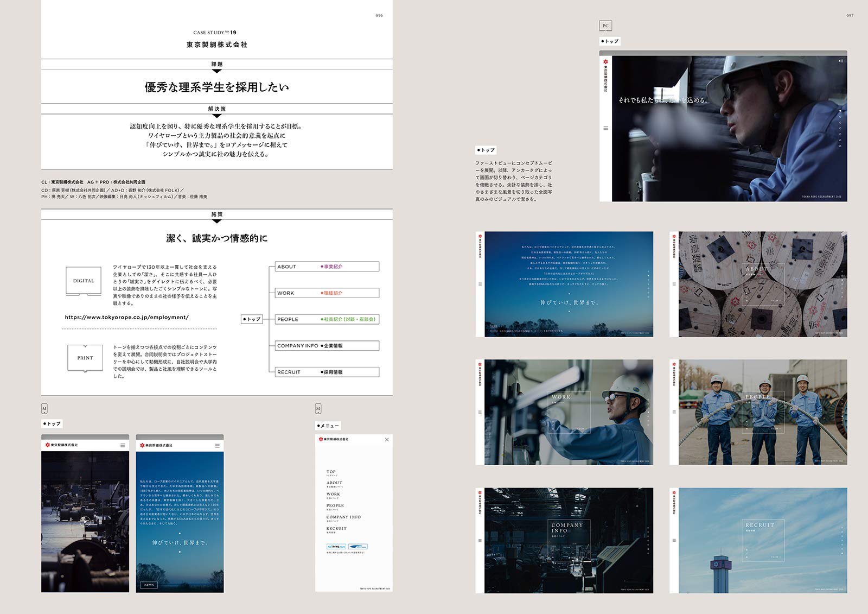
Task: Tap the NEWS button on blue mobile screen
Action: (149, 585)
